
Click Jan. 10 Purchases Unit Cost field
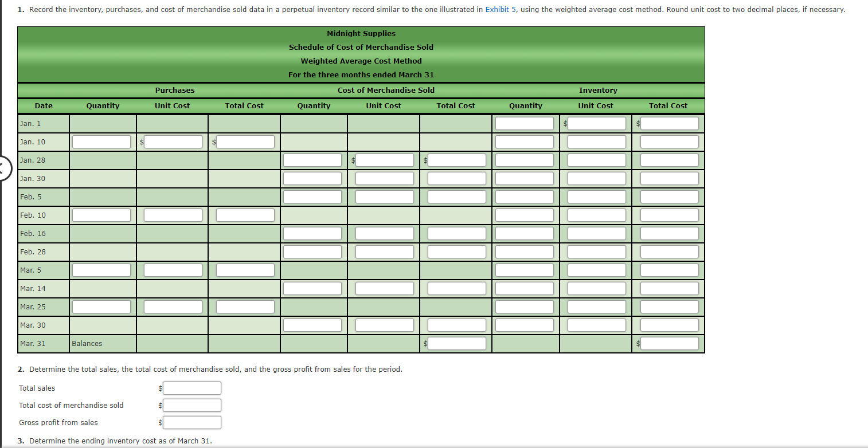[x=173, y=142]
